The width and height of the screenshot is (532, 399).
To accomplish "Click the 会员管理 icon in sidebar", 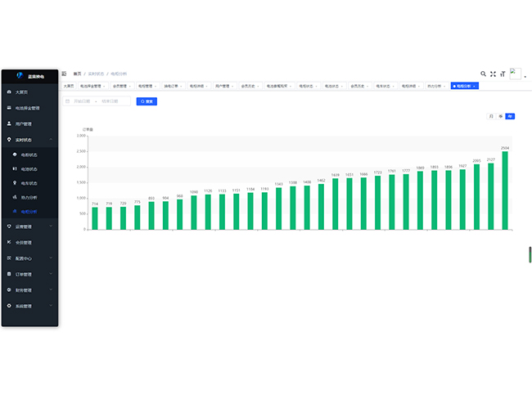I will click(9, 242).
